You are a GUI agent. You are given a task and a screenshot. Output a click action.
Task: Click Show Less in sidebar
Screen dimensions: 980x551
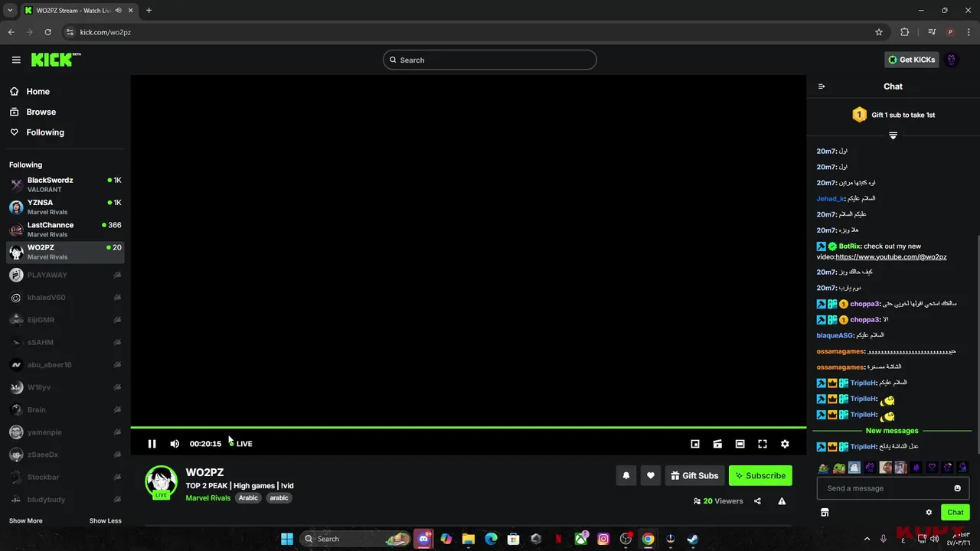(105, 520)
